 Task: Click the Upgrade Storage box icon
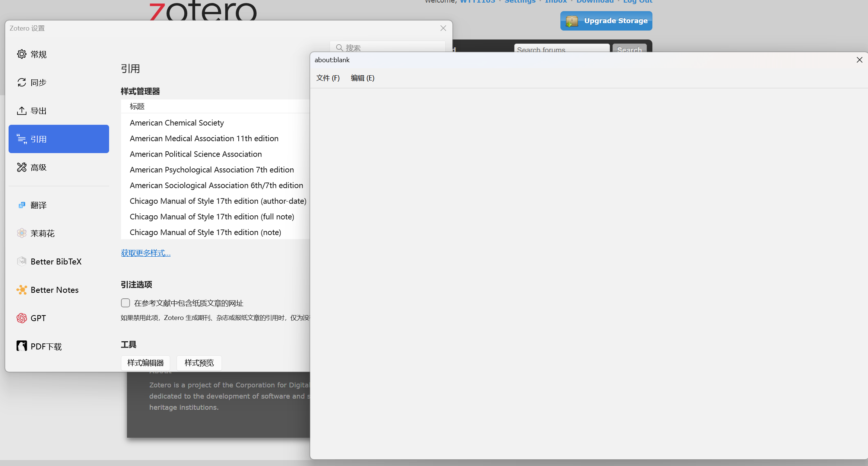click(572, 21)
